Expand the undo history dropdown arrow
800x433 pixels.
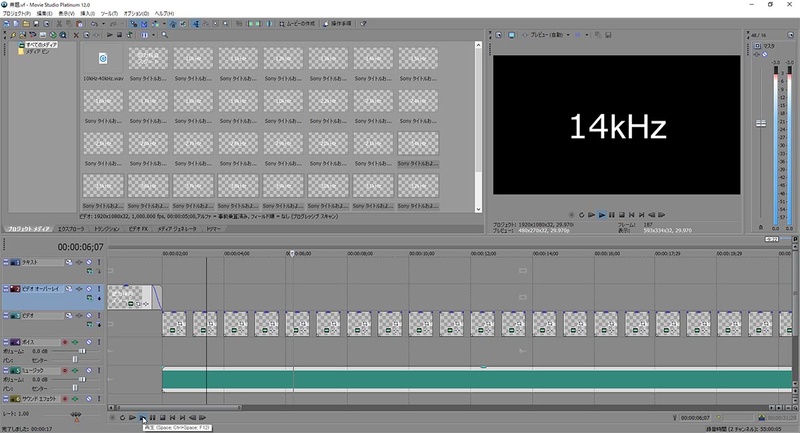(x=103, y=23)
